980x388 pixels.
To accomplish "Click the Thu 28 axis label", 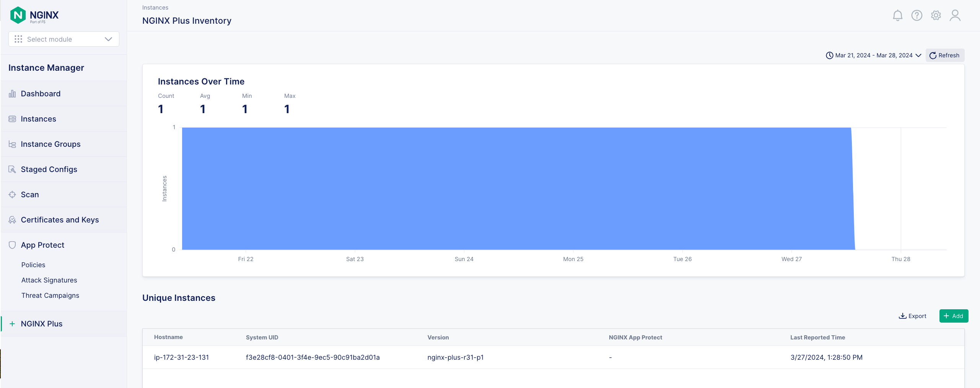I will (901, 259).
